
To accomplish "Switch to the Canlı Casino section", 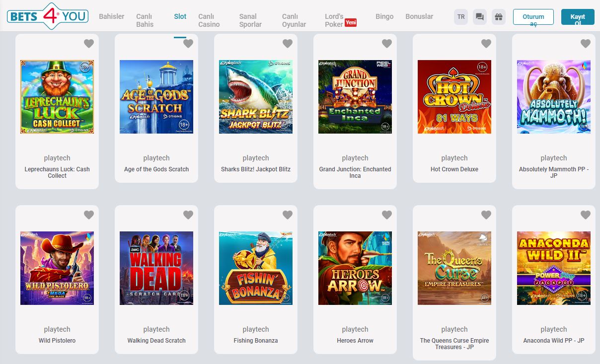I will 209,20.
